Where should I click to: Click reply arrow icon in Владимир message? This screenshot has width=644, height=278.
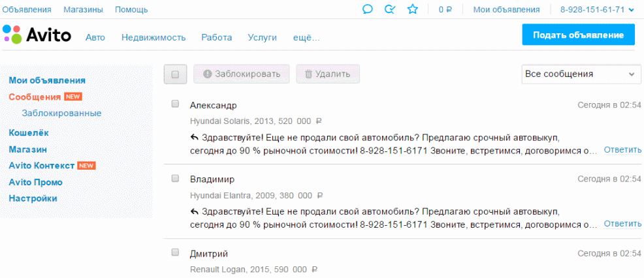coord(194,211)
